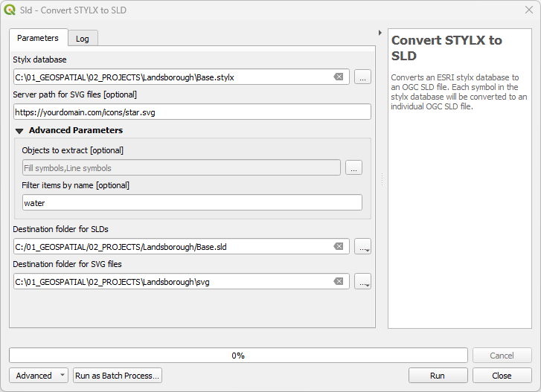Click the splitter handle beside the help panel
Viewport: 541px width, 392px height.
(382, 179)
